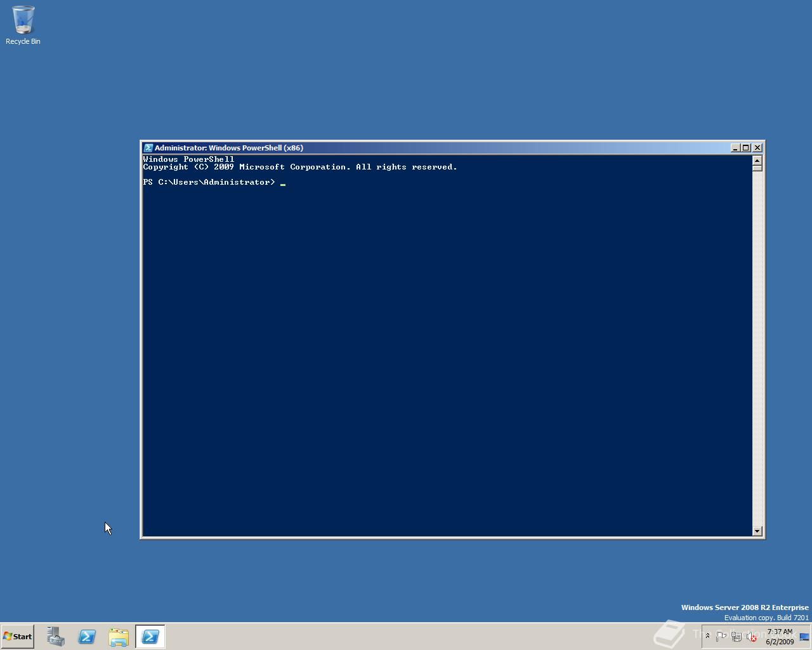
Task: Open Server Manager from the taskbar
Action: [55, 637]
